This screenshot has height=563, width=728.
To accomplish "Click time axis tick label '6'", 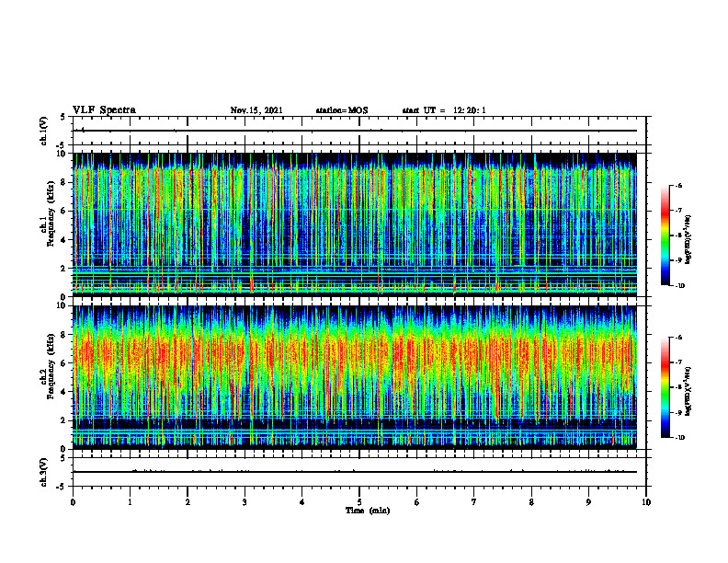I will [417, 502].
